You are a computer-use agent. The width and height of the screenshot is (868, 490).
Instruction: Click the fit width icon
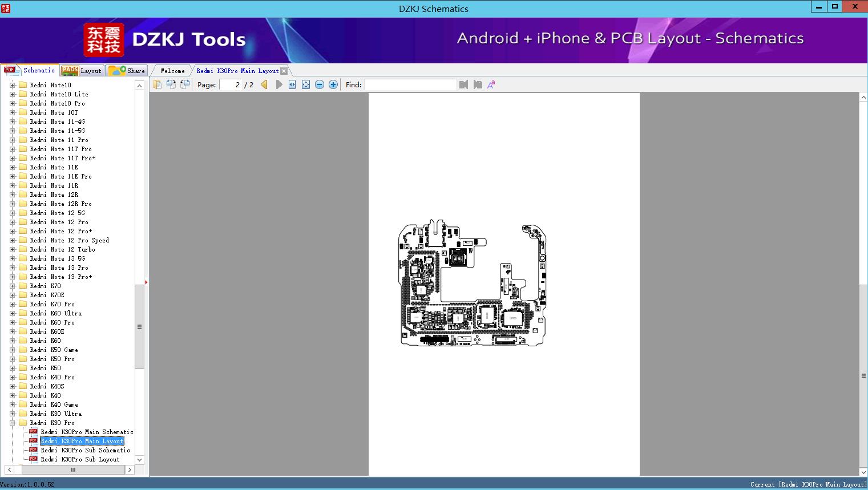click(x=292, y=84)
